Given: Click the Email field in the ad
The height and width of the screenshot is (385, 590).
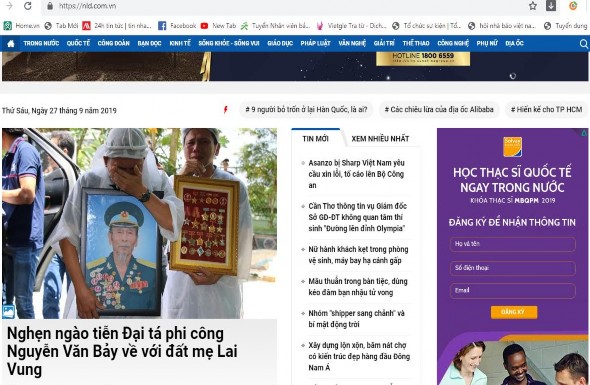Looking at the screenshot, I should [512, 291].
